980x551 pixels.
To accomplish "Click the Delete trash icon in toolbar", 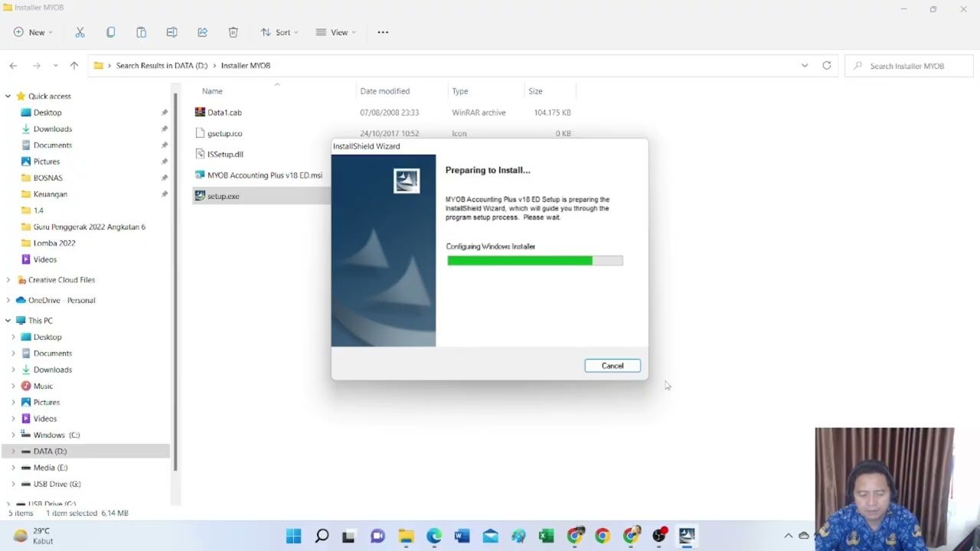I will click(233, 32).
